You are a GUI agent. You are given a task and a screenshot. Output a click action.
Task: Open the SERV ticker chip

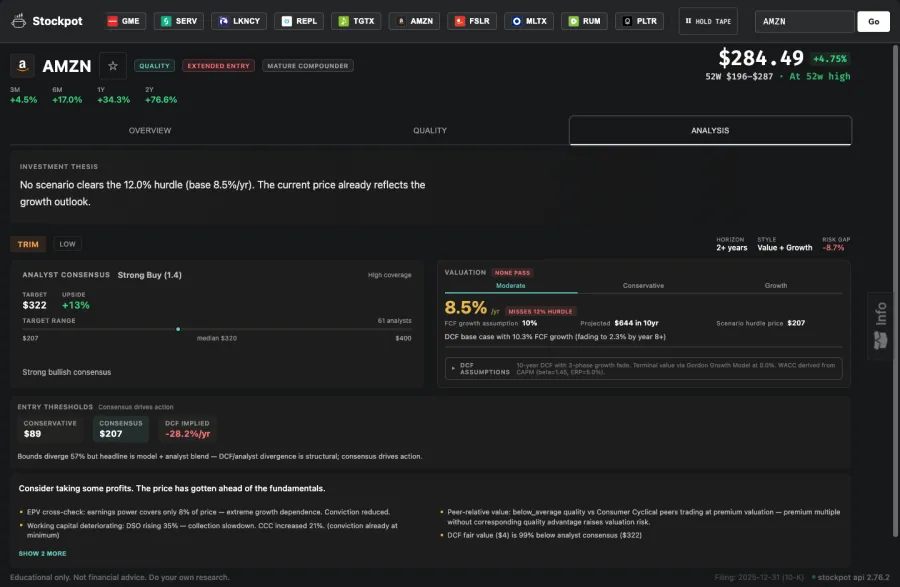(x=179, y=21)
